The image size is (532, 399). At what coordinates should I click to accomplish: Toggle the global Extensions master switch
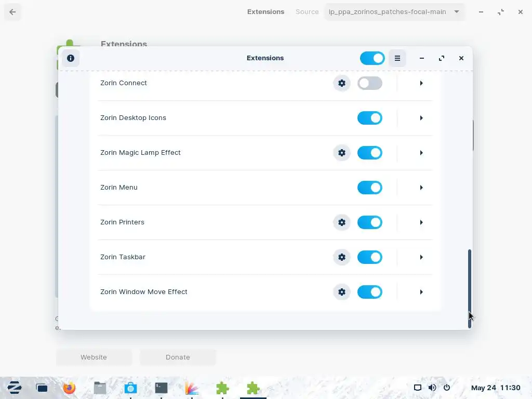click(x=372, y=58)
